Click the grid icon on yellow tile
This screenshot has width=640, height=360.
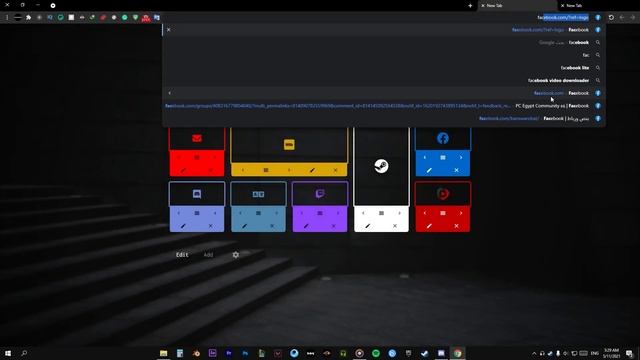pyautogui.click(x=266, y=170)
